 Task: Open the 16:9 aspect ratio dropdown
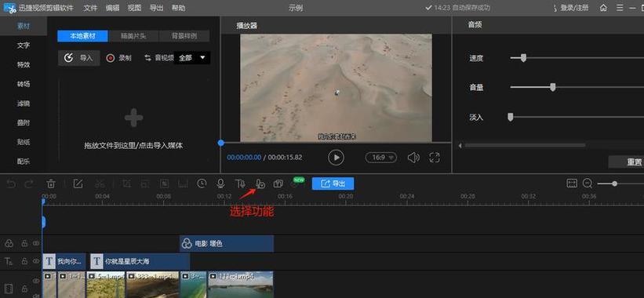coord(381,158)
